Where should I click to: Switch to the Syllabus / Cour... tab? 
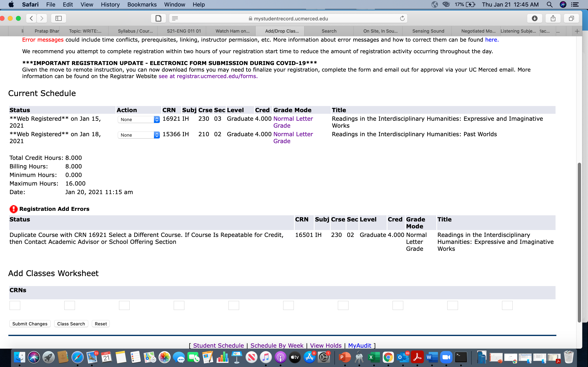(x=135, y=31)
